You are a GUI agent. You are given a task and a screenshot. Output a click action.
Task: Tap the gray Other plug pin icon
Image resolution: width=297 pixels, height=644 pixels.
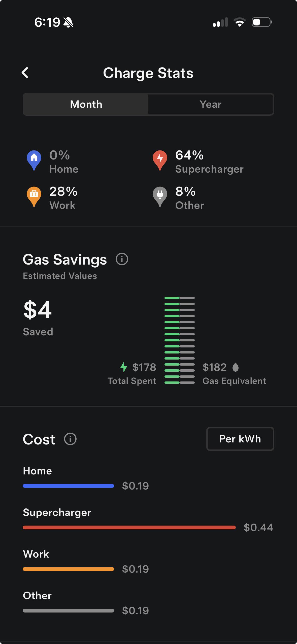(160, 196)
